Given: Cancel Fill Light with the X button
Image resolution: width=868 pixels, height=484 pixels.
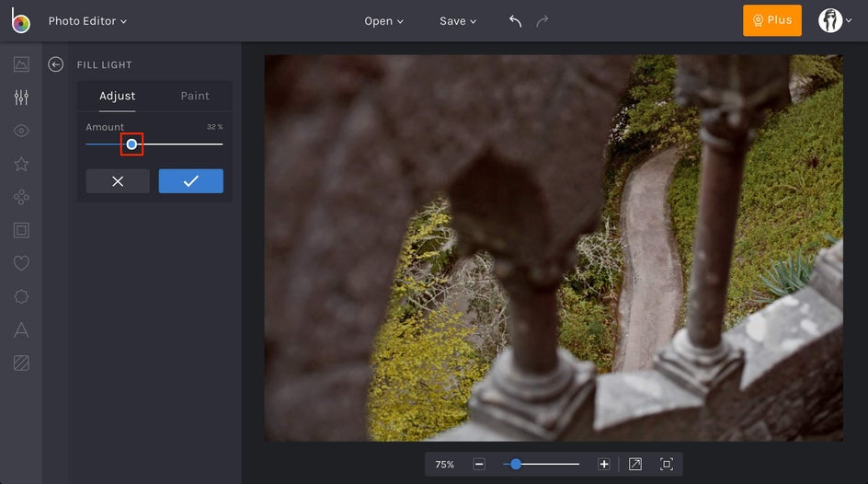Looking at the screenshot, I should point(118,181).
